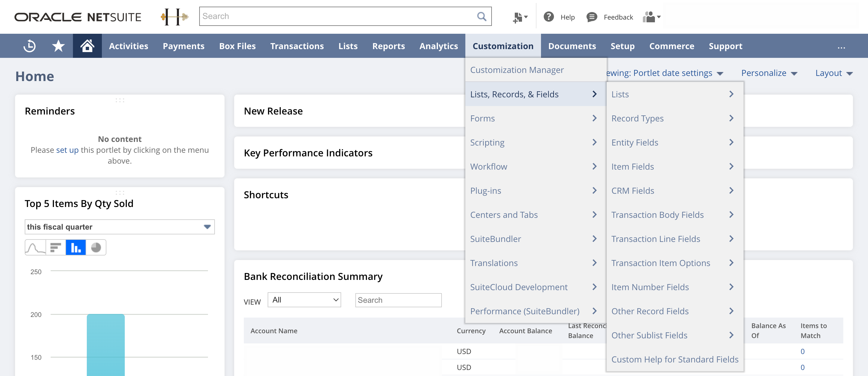Click the Bank Reconciliation Search field
The height and width of the screenshot is (376, 868).
click(x=398, y=300)
